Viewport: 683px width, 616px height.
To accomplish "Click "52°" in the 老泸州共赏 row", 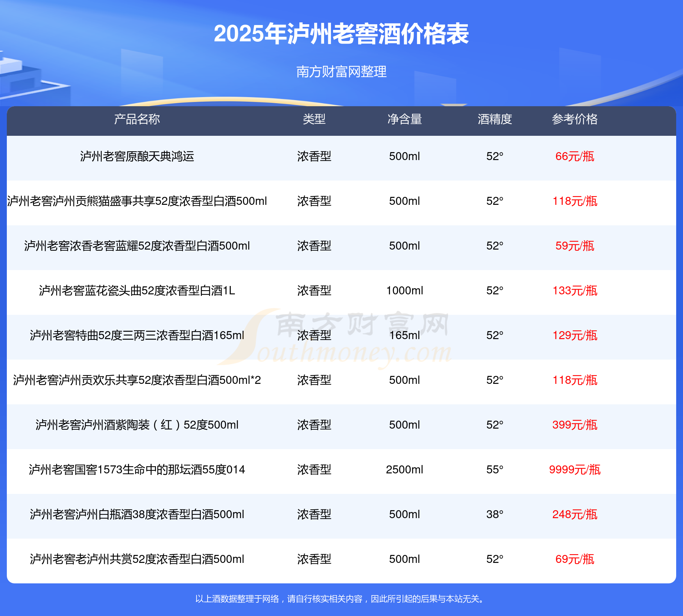I will click(495, 559).
